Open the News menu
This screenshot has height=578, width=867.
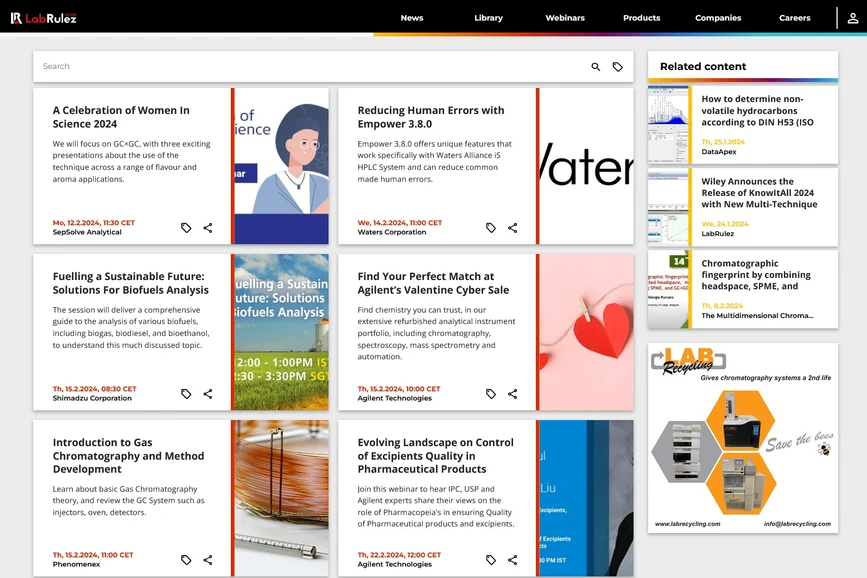pos(412,18)
